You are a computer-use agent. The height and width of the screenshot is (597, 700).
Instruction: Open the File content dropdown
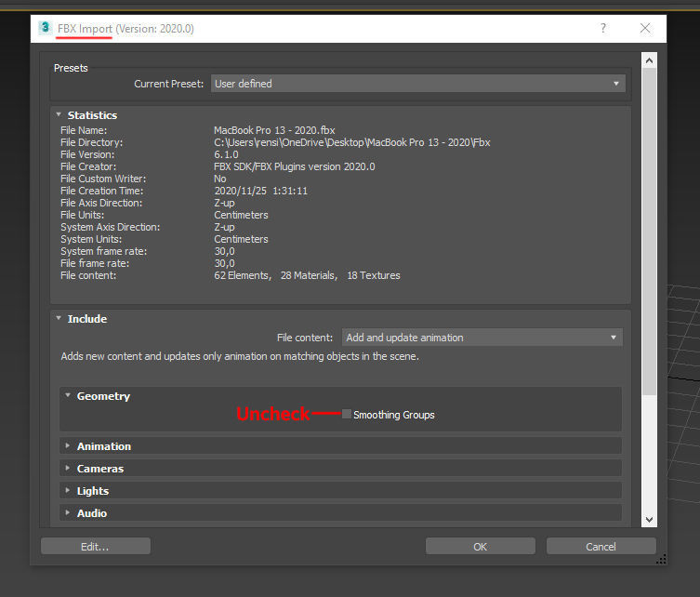[x=482, y=338]
